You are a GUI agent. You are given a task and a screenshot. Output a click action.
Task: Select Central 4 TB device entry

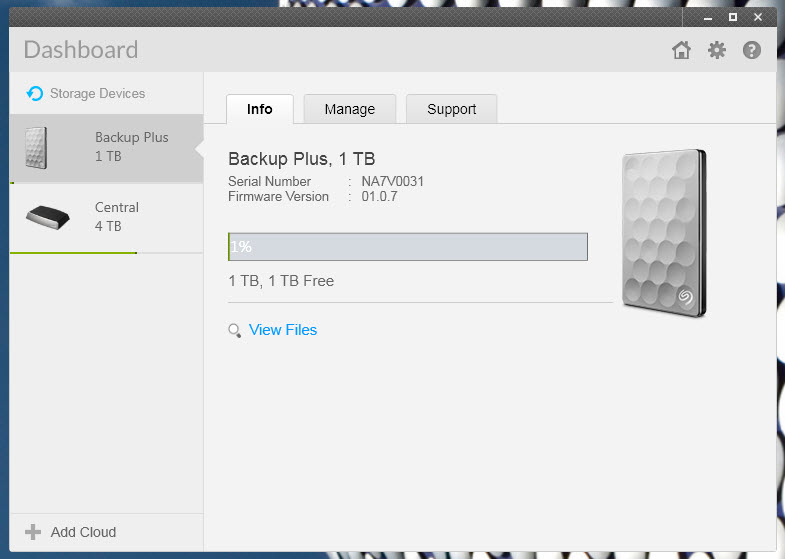click(x=107, y=218)
